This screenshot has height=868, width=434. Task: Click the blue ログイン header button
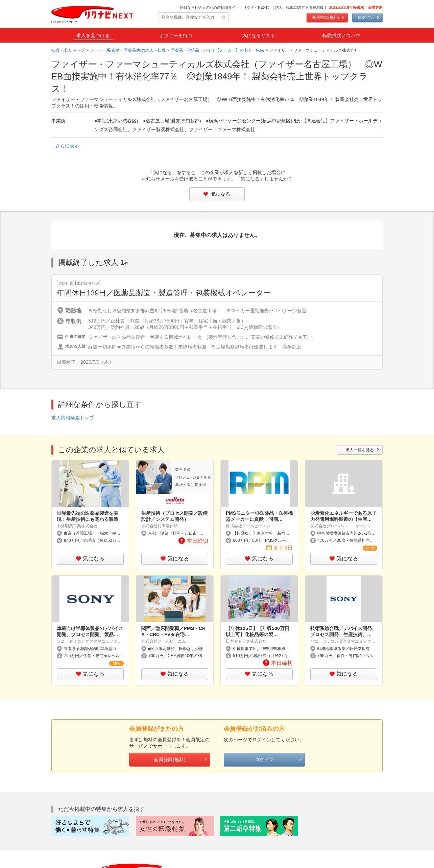pyautogui.click(x=367, y=18)
